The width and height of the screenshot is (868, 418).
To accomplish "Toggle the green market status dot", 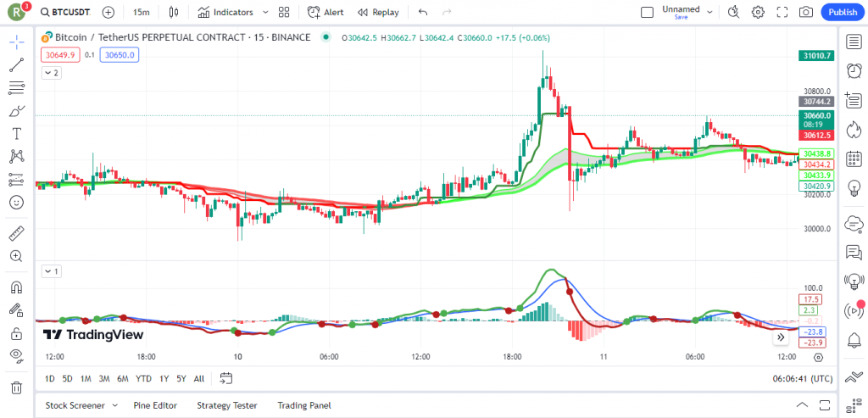I will 326,37.
